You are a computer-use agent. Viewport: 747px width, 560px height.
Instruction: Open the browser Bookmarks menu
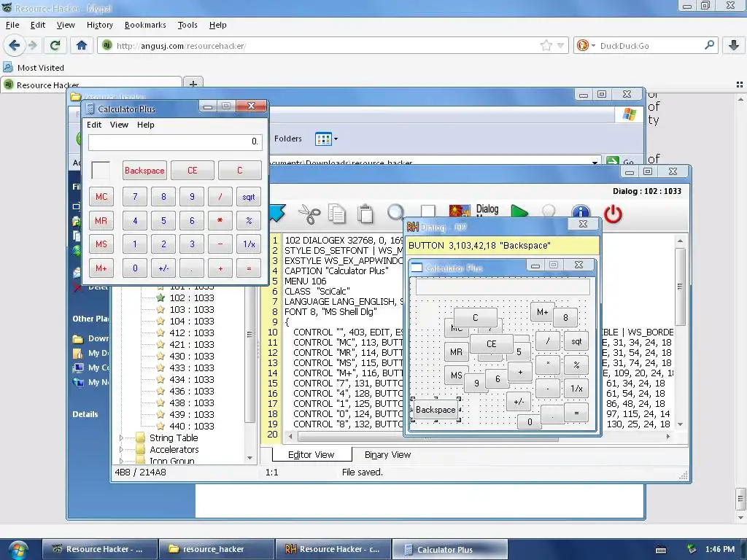click(x=145, y=25)
